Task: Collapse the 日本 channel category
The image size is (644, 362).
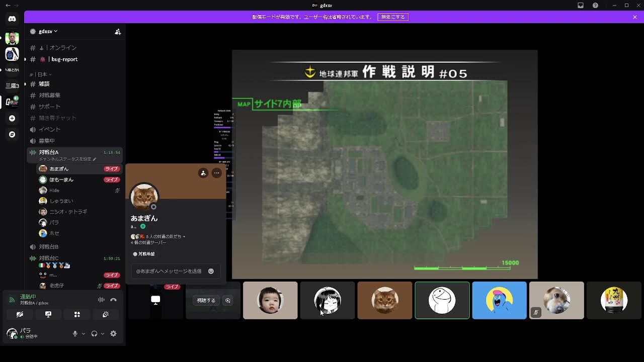Action: click(42, 74)
